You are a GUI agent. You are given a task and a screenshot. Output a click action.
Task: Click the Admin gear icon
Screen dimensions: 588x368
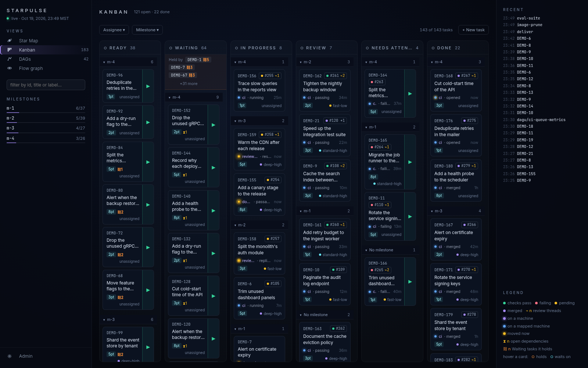pyautogui.click(x=10, y=356)
